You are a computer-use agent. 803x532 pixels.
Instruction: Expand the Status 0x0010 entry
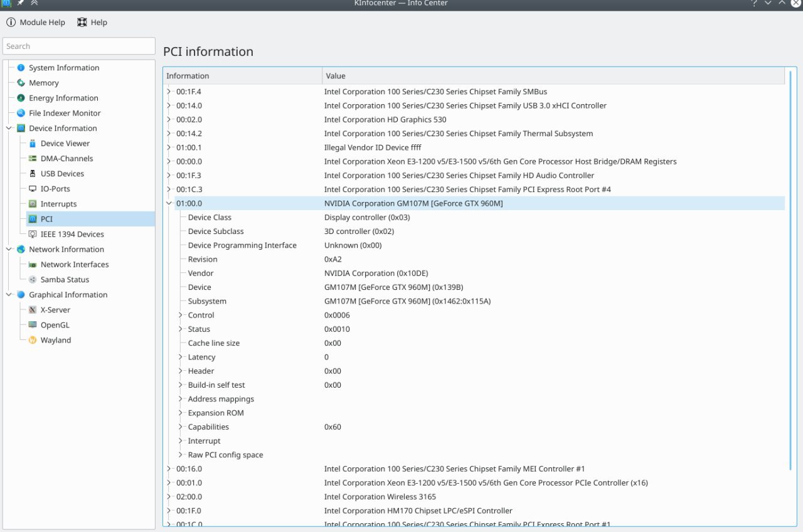pos(181,329)
